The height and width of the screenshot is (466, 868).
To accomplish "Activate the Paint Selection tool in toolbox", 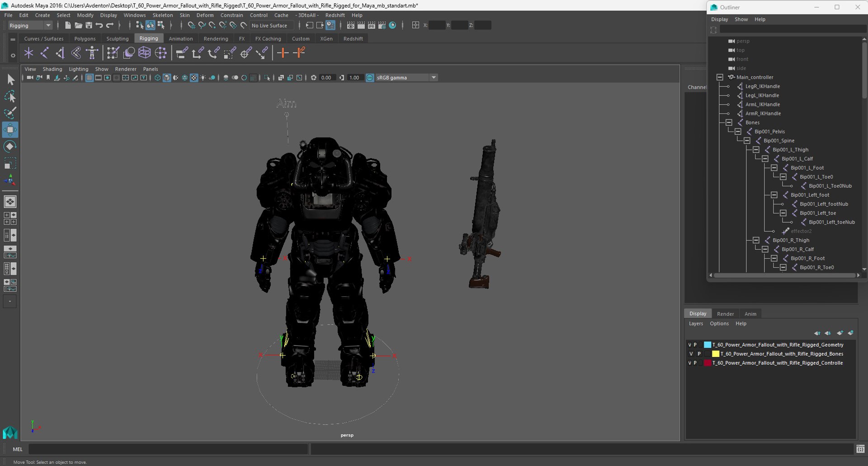I will pyautogui.click(x=10, y=113).
